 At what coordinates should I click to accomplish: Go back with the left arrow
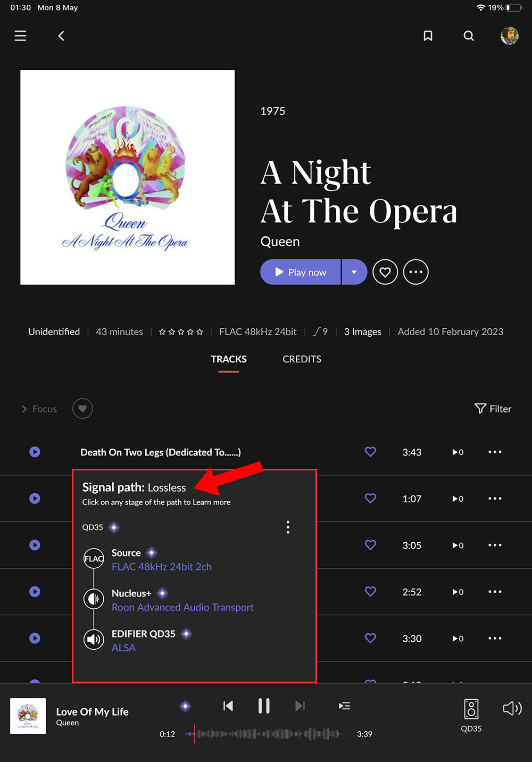[61, 36]
